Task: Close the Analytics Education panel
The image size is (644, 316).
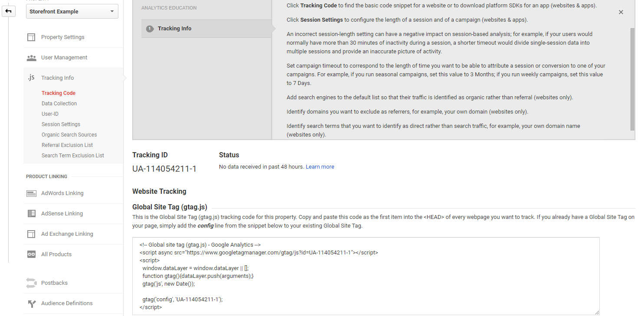Action: tap(621, 12)
